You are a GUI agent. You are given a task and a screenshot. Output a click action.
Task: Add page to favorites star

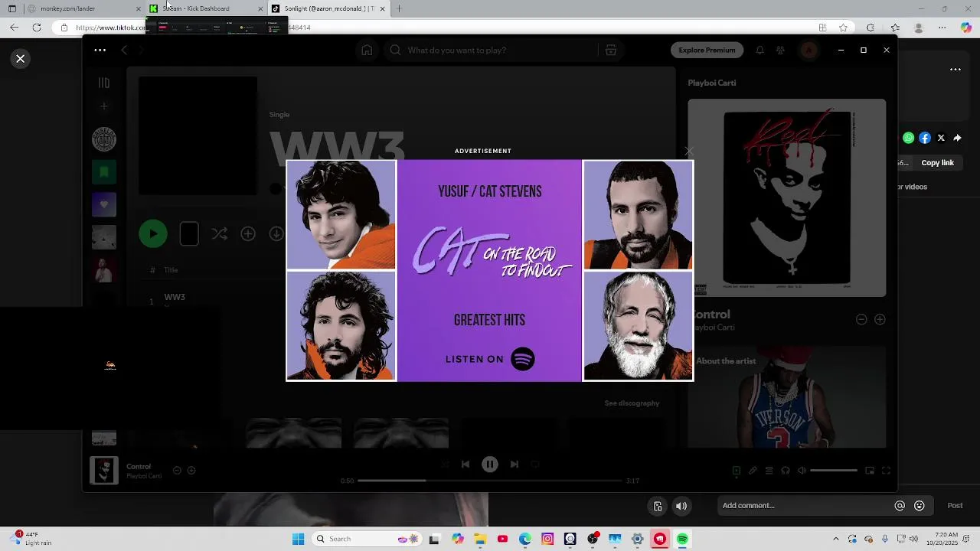coord(843,28)
